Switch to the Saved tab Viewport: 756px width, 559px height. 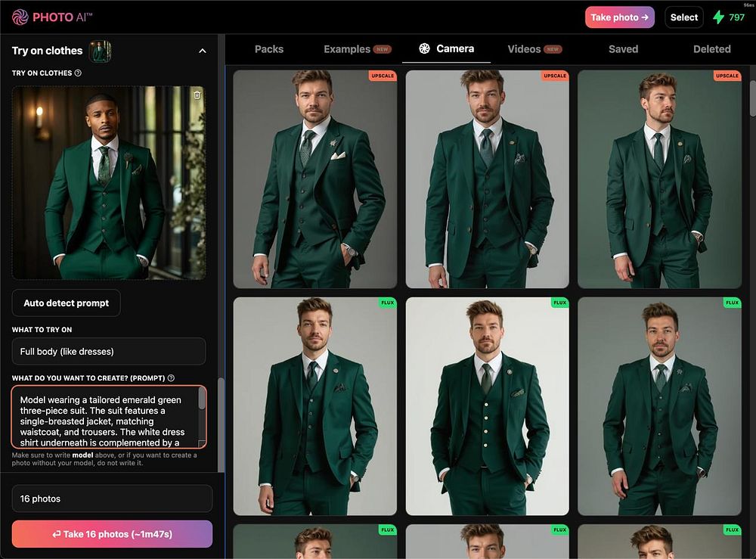tap(624, 48)
